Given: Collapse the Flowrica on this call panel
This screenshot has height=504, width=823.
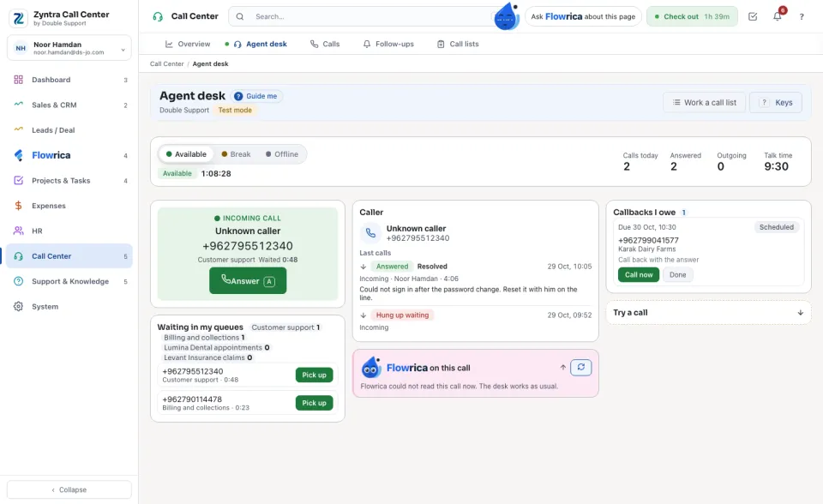Looking at the screenshot, I should [x=562, y=368].
